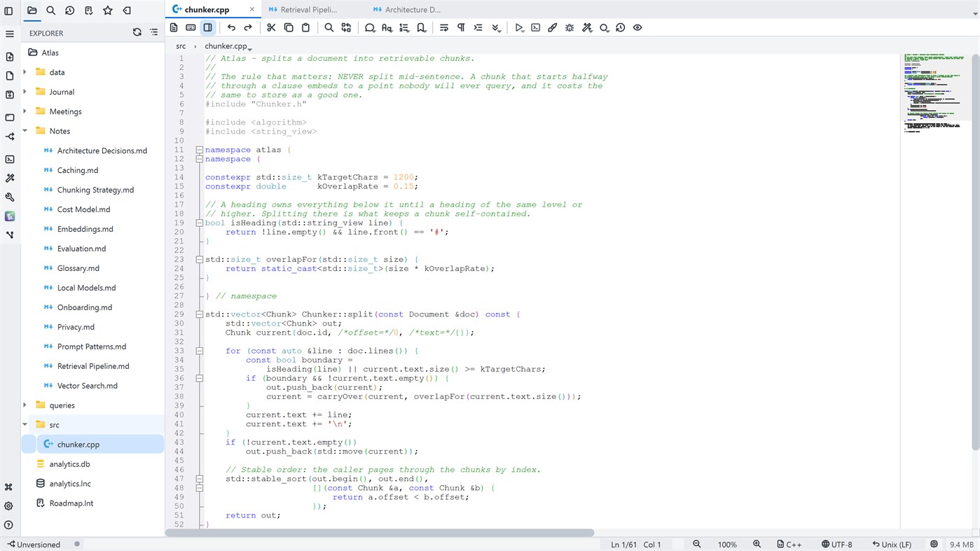This screenshot has width=980, height=551.
Task: Change language mode C++ in status bar
Action: (x=789, y=544)
